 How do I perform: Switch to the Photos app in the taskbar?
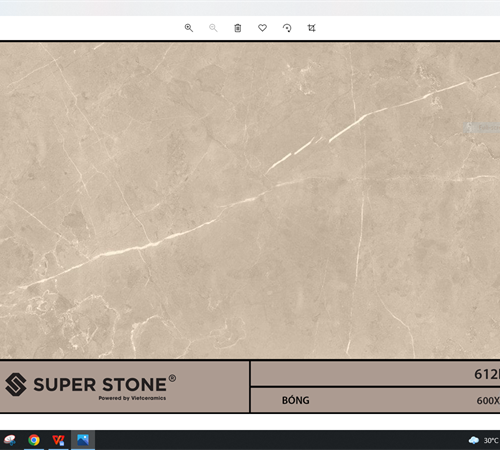[83, 440]
